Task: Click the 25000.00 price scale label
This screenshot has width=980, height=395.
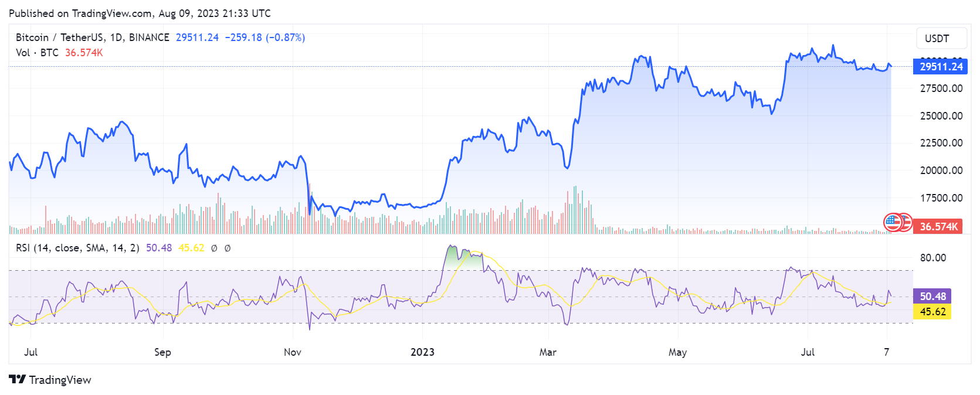Action: 941,116
